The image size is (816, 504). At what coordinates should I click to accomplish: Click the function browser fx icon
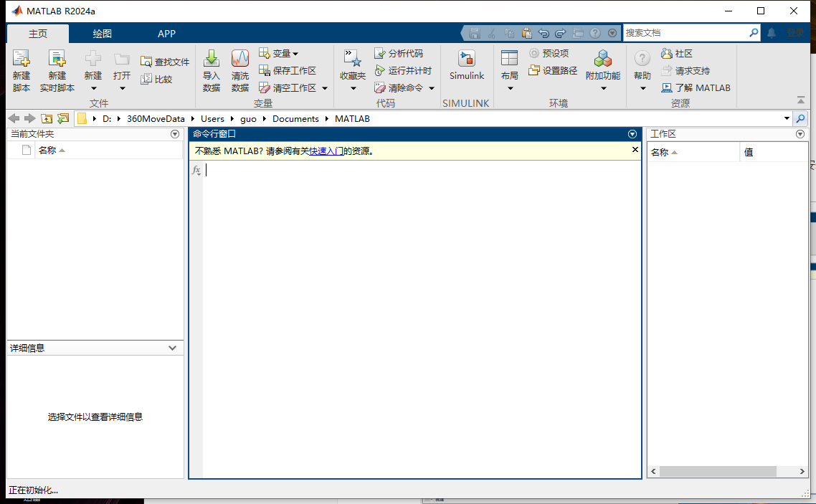pos(196,170)
